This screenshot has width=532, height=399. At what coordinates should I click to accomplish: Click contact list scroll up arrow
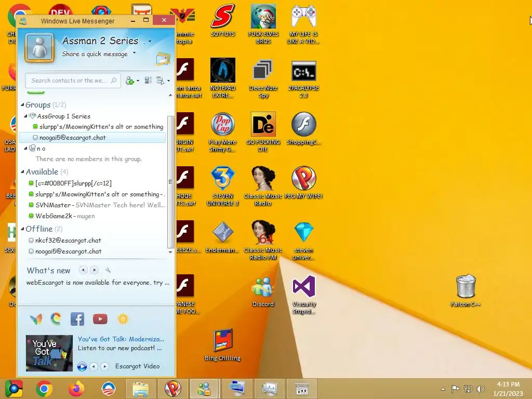click(170, 96)
